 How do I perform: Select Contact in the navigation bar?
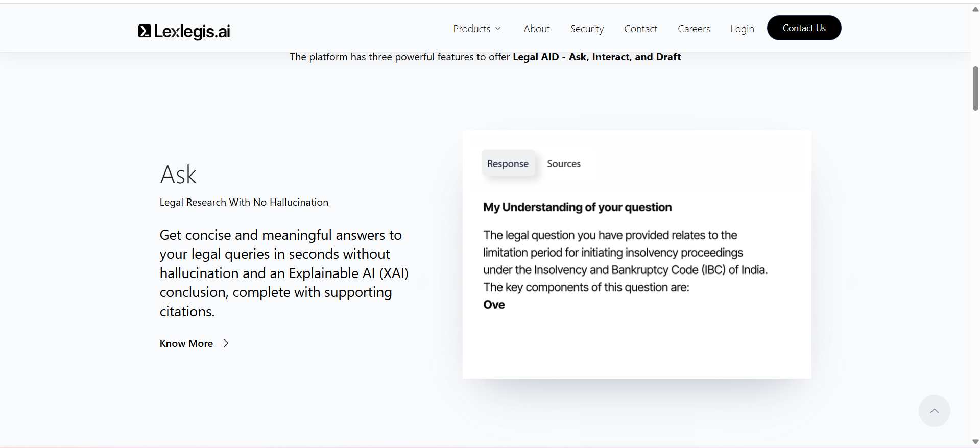640,29
